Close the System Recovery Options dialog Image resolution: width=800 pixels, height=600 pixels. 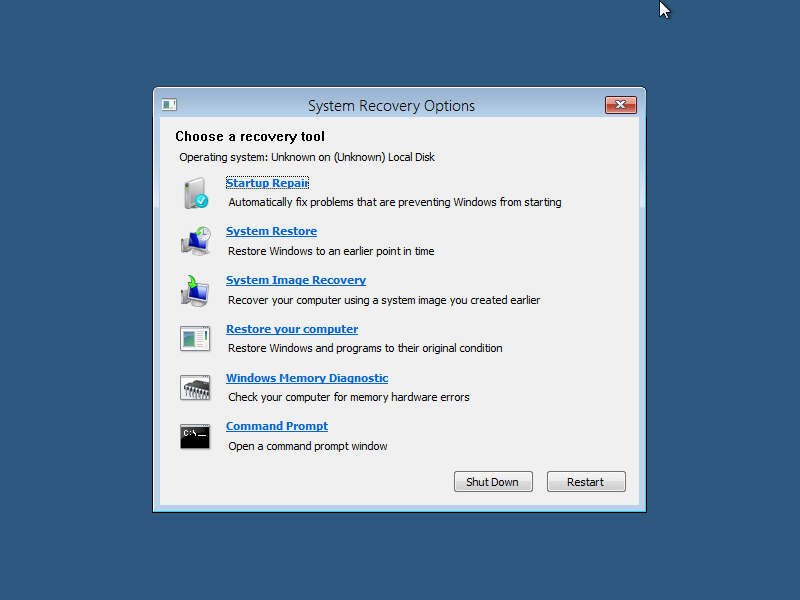621,105
